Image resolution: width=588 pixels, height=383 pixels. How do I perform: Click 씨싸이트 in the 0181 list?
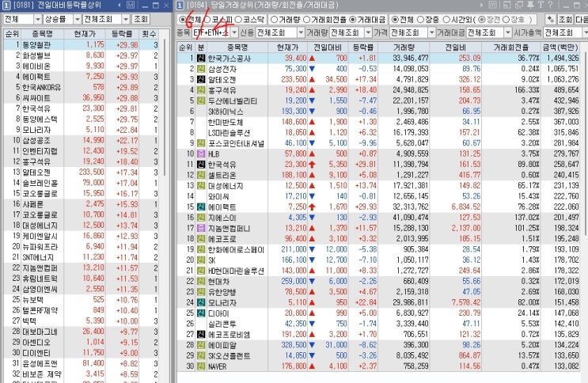coord(36,98)
